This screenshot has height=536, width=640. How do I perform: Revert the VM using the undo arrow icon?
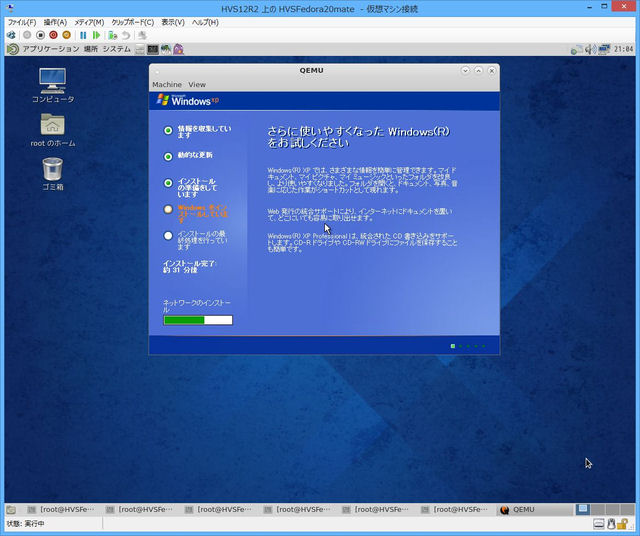click(x=126, y=35)
